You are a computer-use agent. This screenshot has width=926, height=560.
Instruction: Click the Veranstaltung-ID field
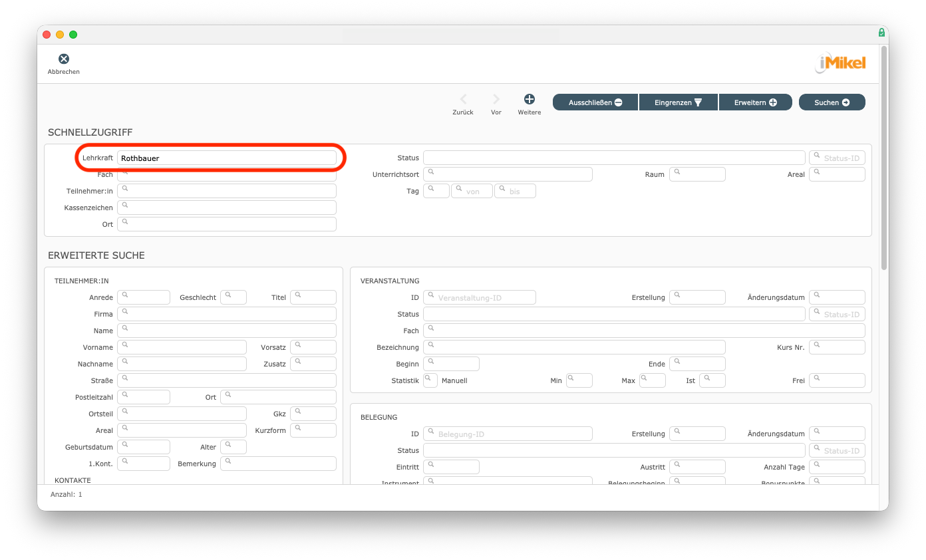point(480,297)
